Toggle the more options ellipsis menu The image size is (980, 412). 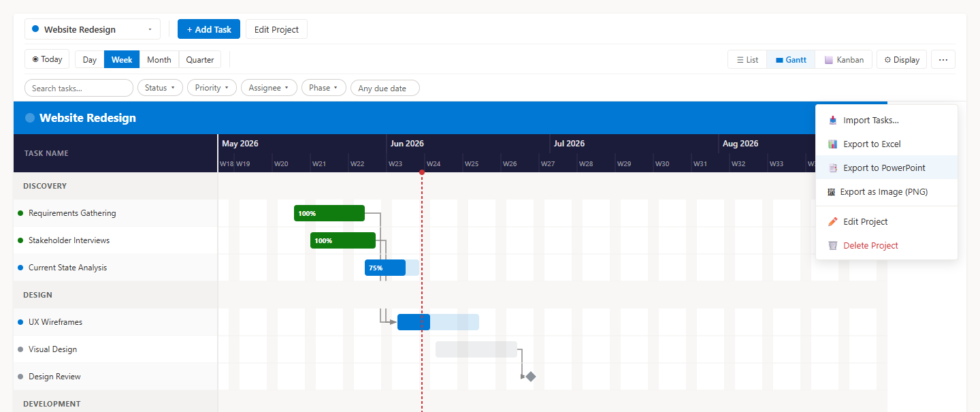point(943,60)
